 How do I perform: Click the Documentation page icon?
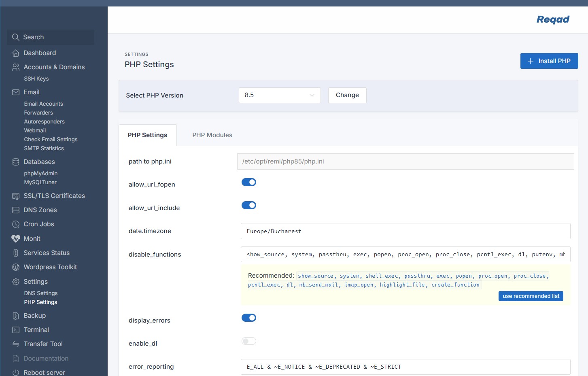click(16, 359)
